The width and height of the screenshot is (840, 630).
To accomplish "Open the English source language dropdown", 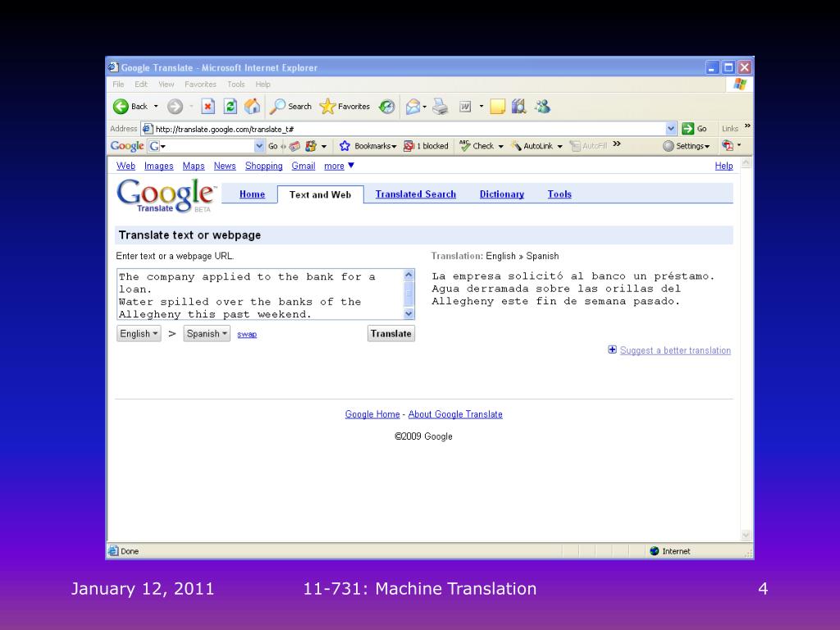I will pyautogui.click(x=139, y=334).
